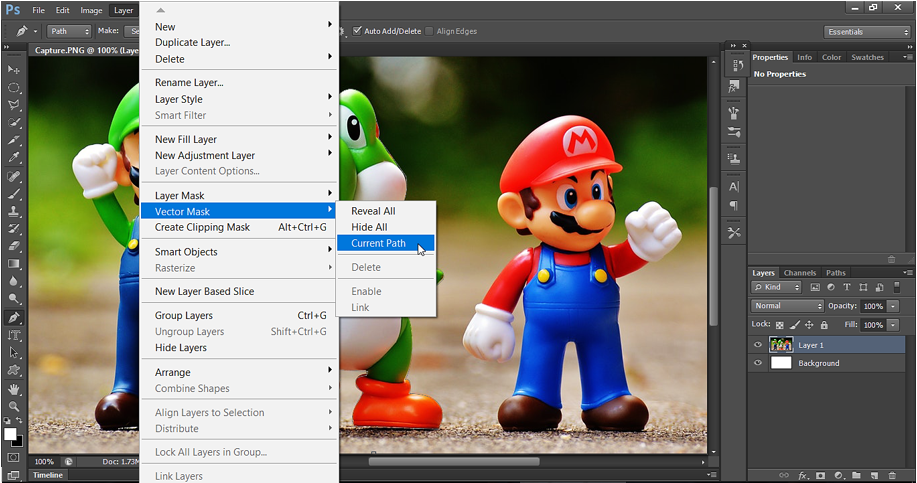Select the Brush tool
Viewport: 917px width, 483px height.
tap(13, 194)
